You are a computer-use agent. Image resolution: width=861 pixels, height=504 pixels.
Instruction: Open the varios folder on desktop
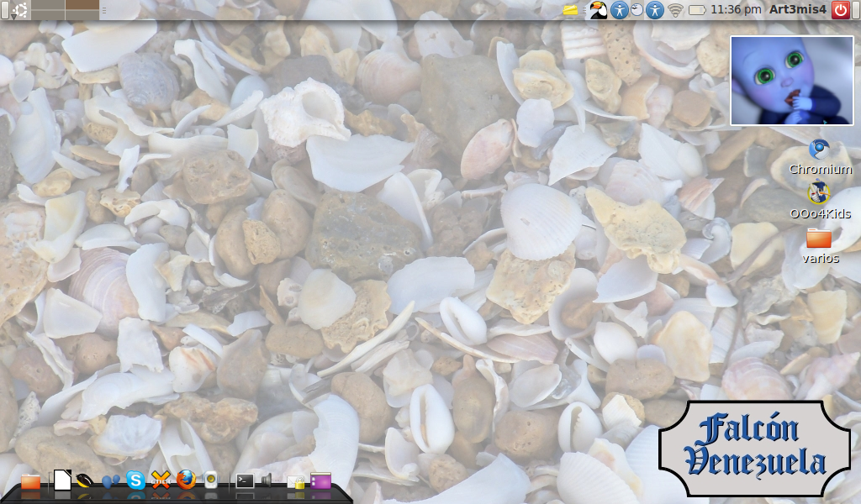[x=820, y=246]
